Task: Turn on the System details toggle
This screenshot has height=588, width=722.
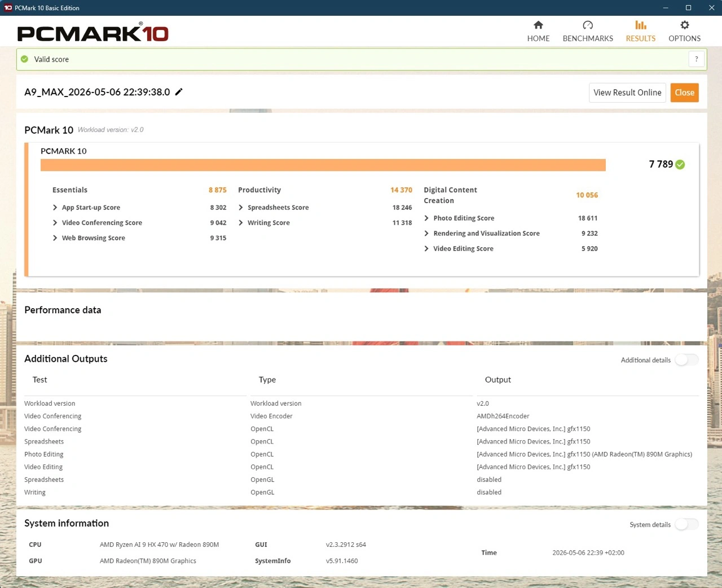Action: pyautogui.click(x=686, y=525)
